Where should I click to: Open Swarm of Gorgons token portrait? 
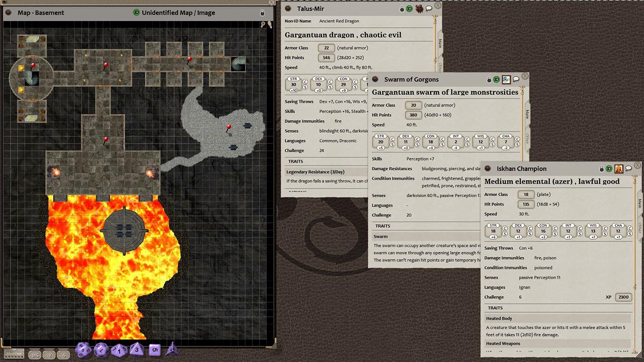coord(506,79)
